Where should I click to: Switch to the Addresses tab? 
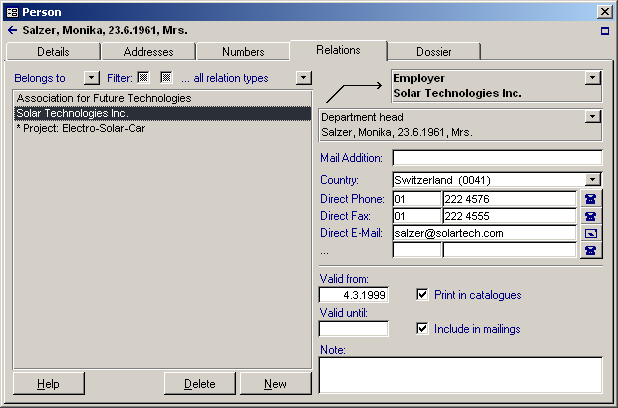coord(148,52)
